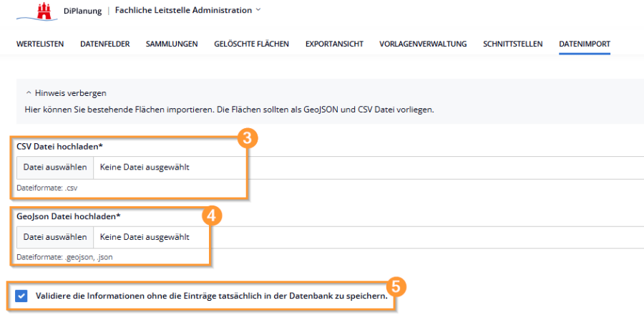Select the Gelöschte Flächen tab
644x333 pixels.
(251, 44)
